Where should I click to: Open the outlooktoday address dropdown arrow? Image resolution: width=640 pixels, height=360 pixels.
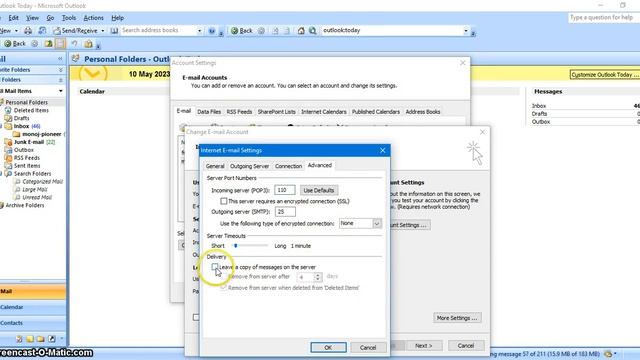pos(466,31)
